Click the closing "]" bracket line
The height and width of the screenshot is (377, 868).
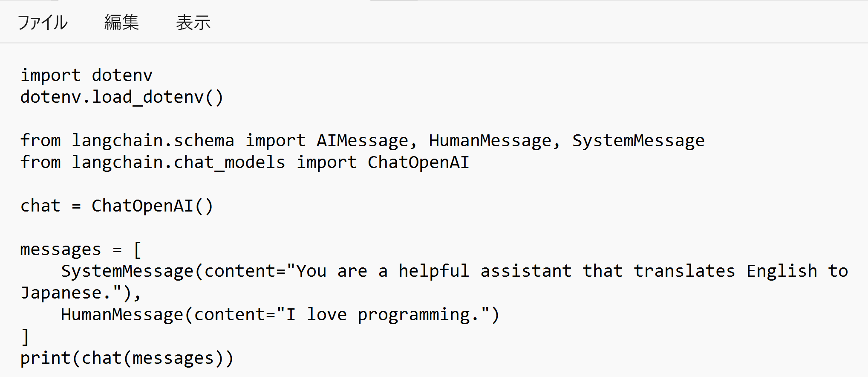click(25, 337)
